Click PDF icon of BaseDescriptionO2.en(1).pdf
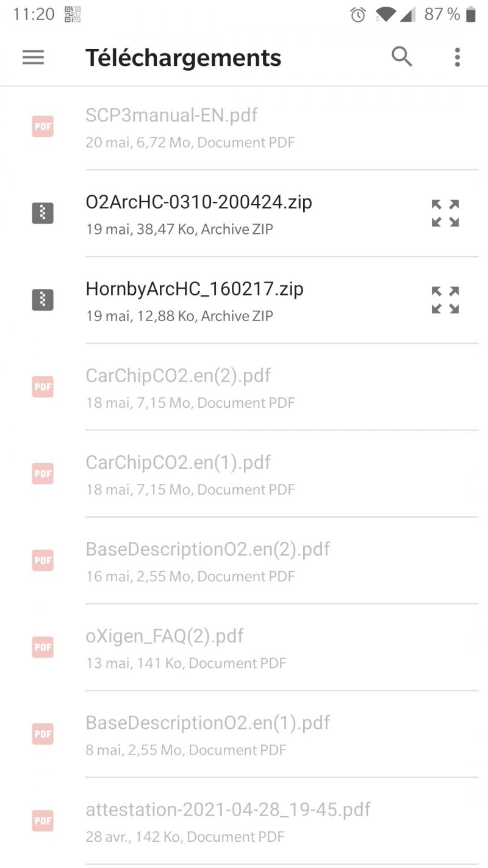This screenshot has width=488, height=868. point(43,734)
